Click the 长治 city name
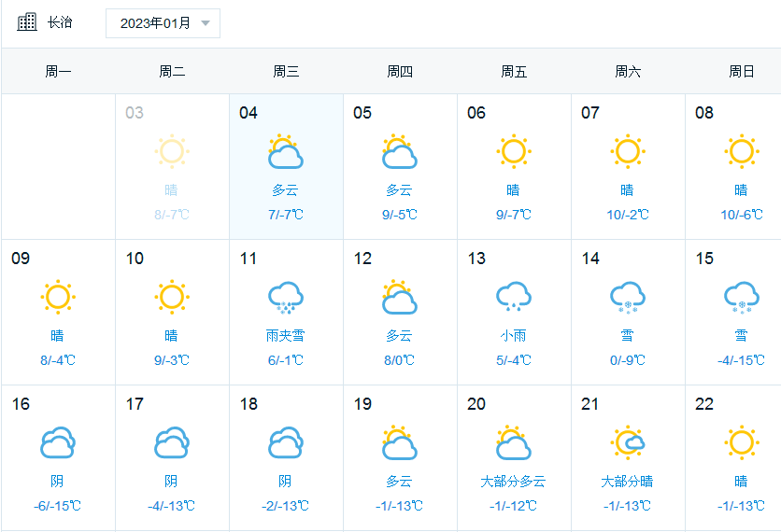The image size is (781, 532). pyautogui.click(x=60, y=22)
